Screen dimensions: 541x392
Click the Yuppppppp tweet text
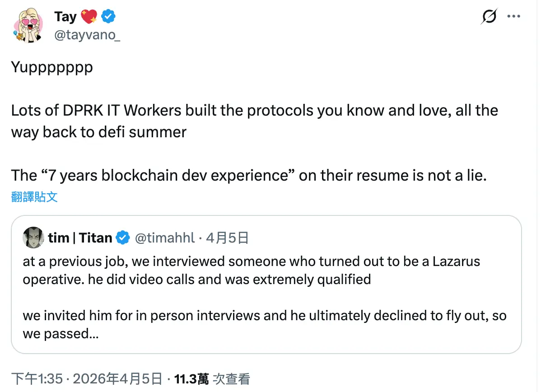coord(51,67)
